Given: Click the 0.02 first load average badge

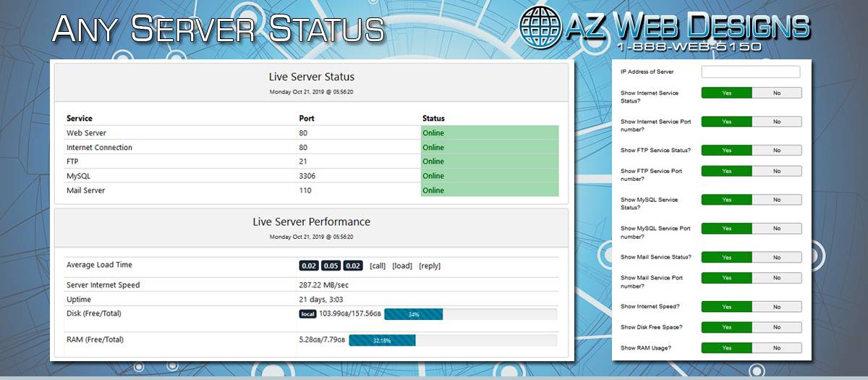Looking at the screenshot, I should 309,266.
